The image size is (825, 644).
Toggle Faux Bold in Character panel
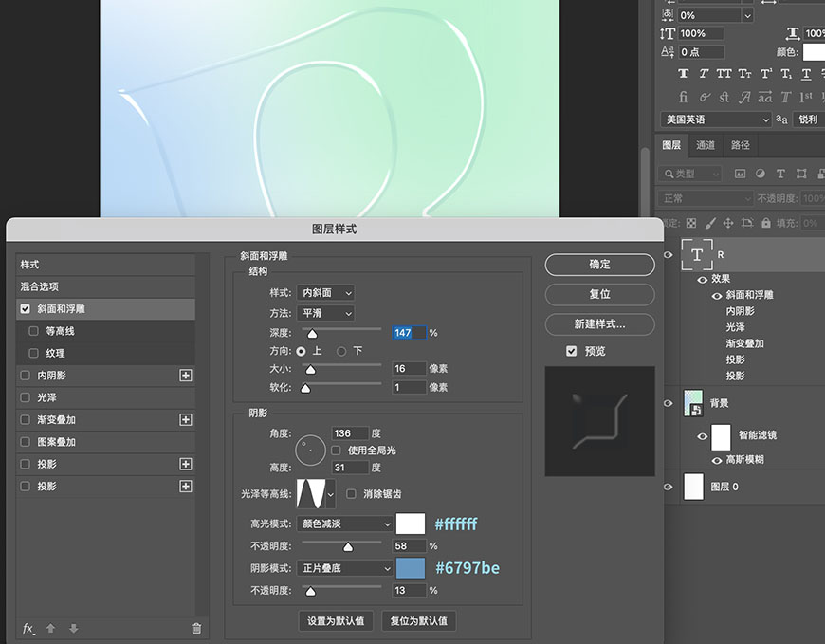tap(683, 74)
